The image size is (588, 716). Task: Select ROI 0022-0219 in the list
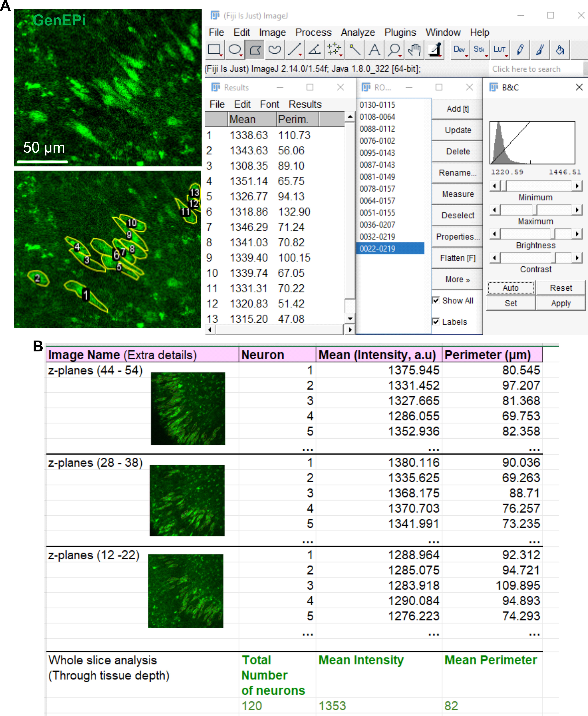pos(390,248)
